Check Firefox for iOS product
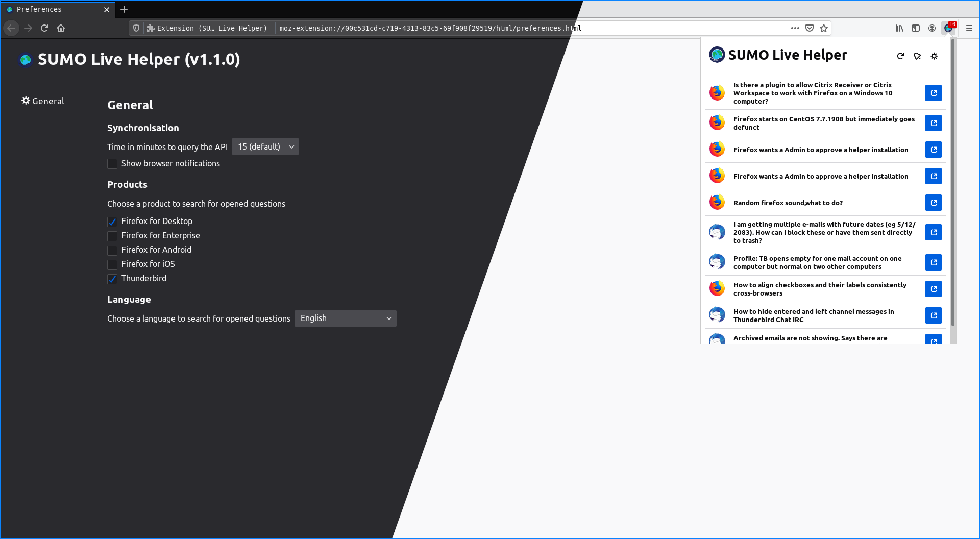The width and height of the screenshot is (980, 539). [x=112, y=264]
